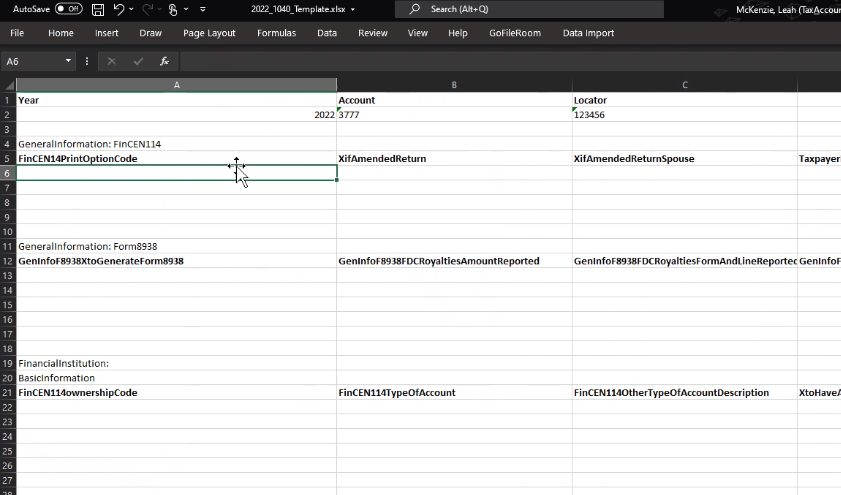
Task: Click the formula bar options dots
Action: 87,61
